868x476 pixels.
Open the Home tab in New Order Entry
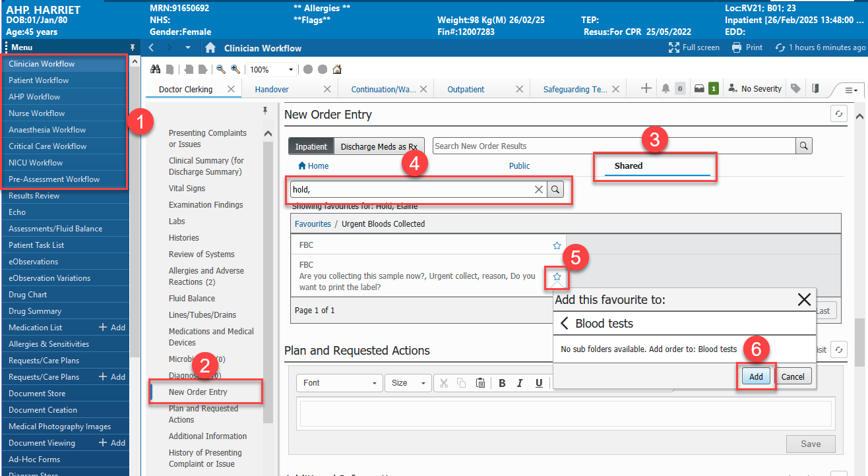(x=313, y=165)
